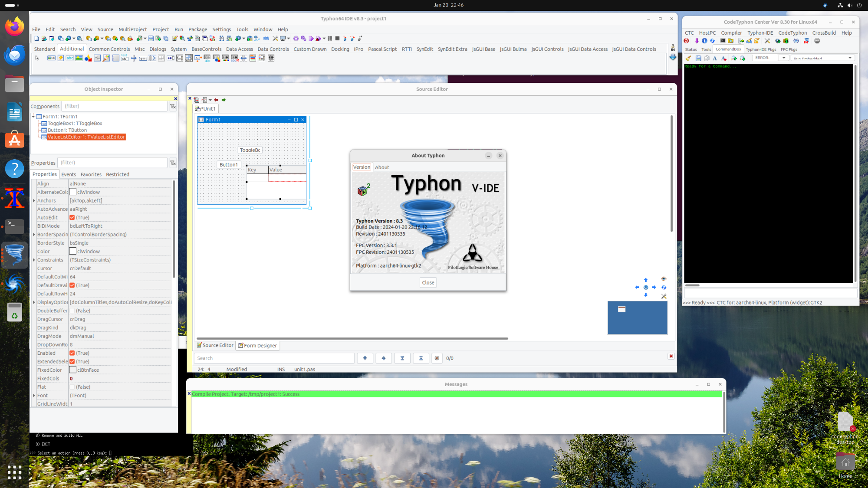The width and height of the screenshot is (868, 488).
Task: Select the ToggleBox on Form1 designer
Action: tap(250, 150)
